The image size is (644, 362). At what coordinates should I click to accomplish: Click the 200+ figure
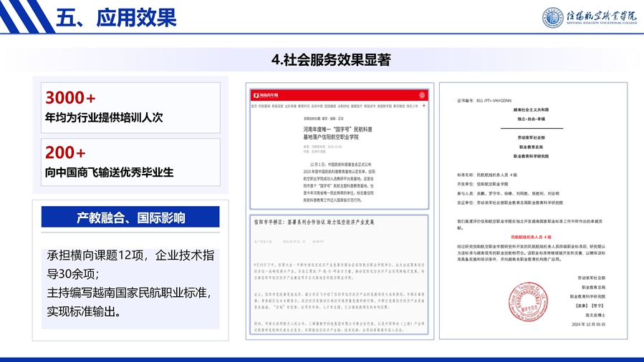tap(65, 152)
